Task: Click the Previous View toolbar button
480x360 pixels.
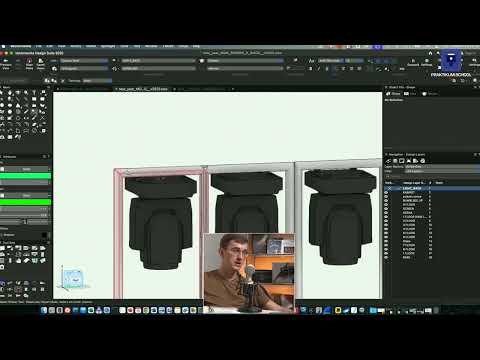Action: pos(5,64)
